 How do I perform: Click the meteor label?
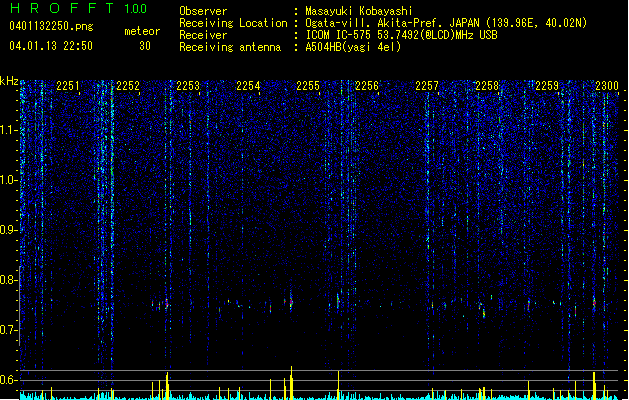point(142,31)
